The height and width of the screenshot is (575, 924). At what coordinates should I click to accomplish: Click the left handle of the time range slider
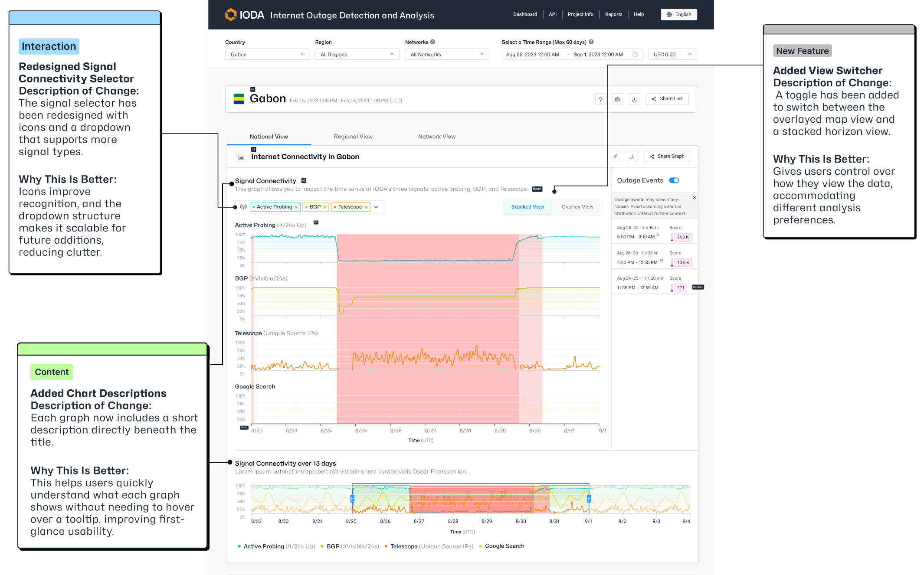click(x=352, y=499)
